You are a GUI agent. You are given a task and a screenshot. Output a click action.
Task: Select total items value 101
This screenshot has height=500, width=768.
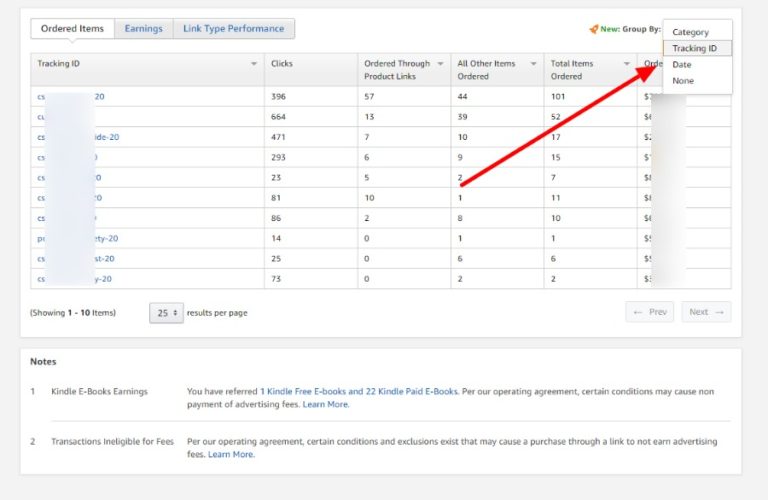tap(558, 96)
